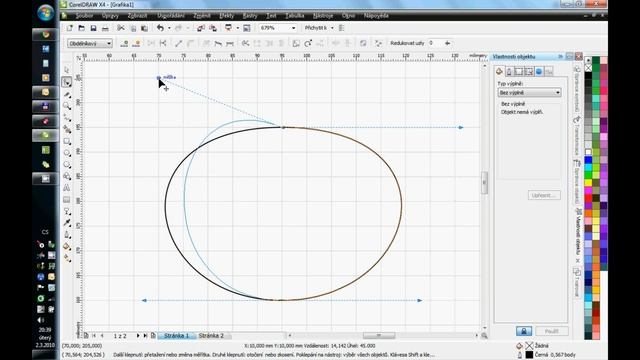The height and width of the screenshot is (360, 640).
Task: Click the Použít apply button
Action: click(551, 331)
